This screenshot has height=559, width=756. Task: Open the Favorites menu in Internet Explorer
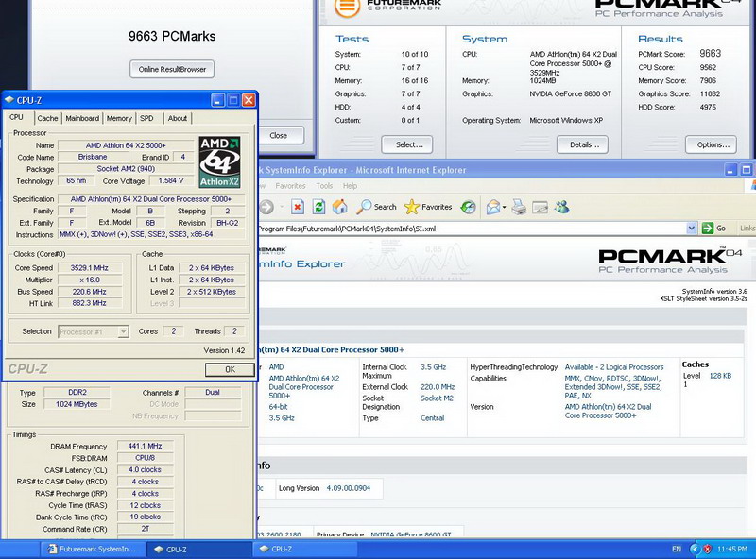point(290,186)
